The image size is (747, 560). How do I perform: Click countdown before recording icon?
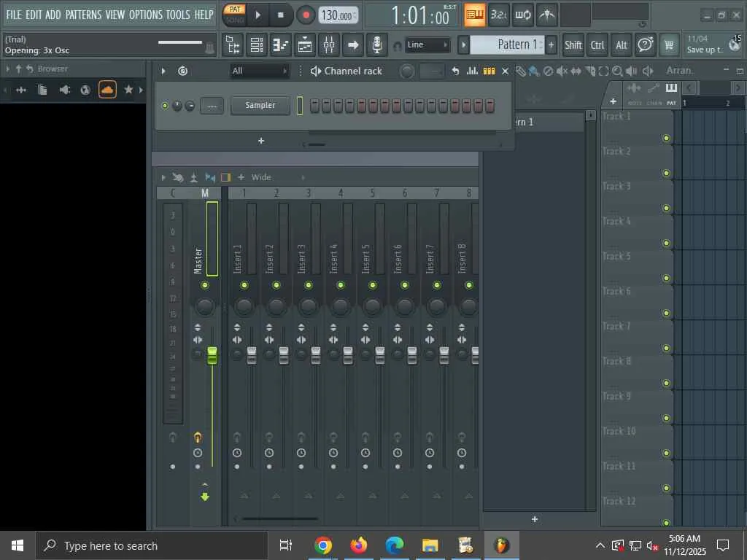[x=499, y=15]
